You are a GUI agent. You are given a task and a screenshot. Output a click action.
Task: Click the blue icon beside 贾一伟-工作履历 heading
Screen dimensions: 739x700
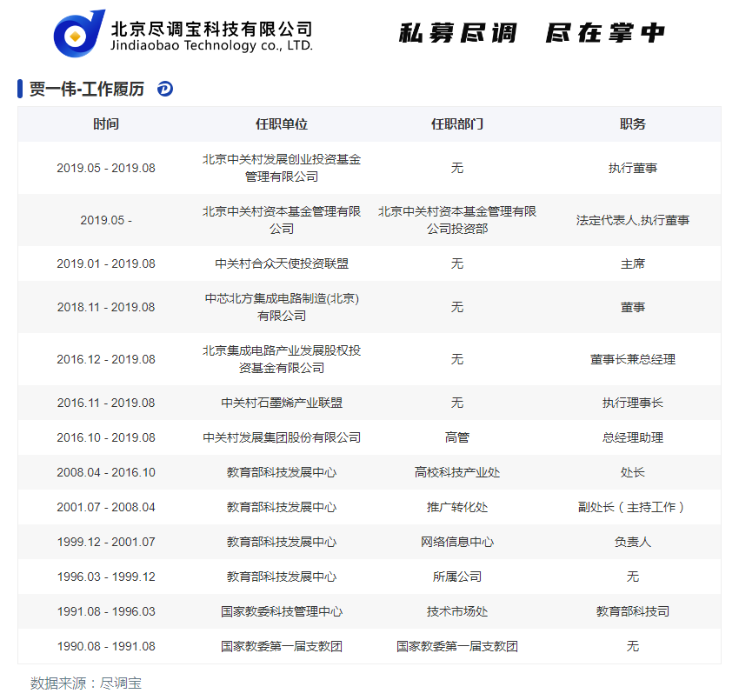coord(165,89)
